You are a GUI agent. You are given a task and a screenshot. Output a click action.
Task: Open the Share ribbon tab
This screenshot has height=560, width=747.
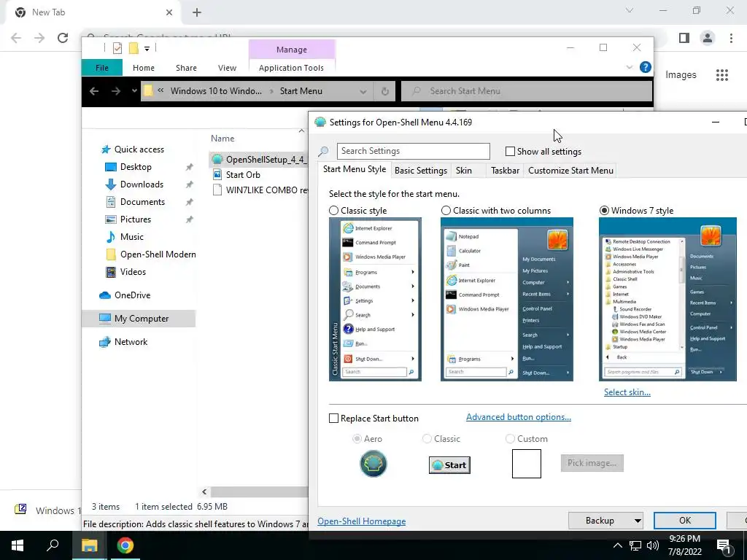(186, 68)
